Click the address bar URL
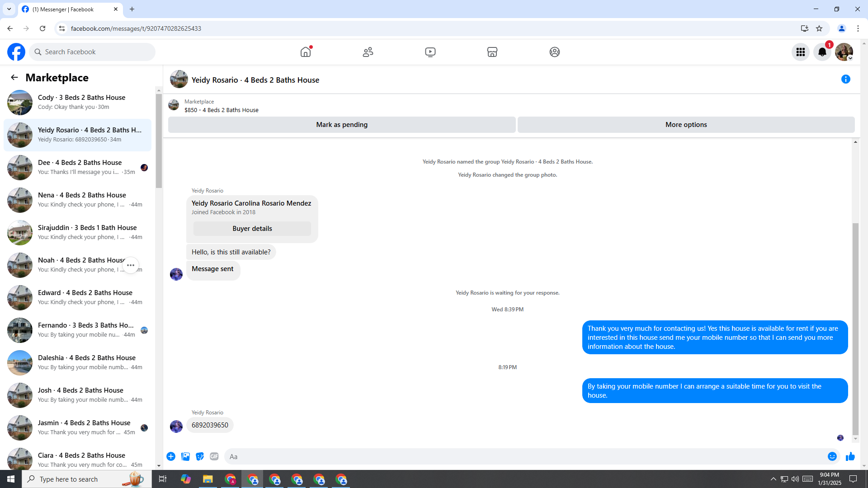Image resolution: width=868 pixels, height=488 pixels. point(136,28)
